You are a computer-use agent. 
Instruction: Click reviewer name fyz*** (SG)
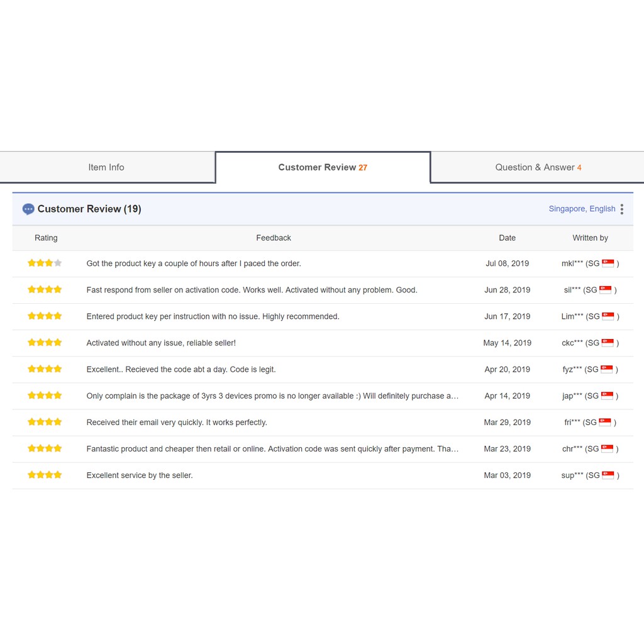580,370
